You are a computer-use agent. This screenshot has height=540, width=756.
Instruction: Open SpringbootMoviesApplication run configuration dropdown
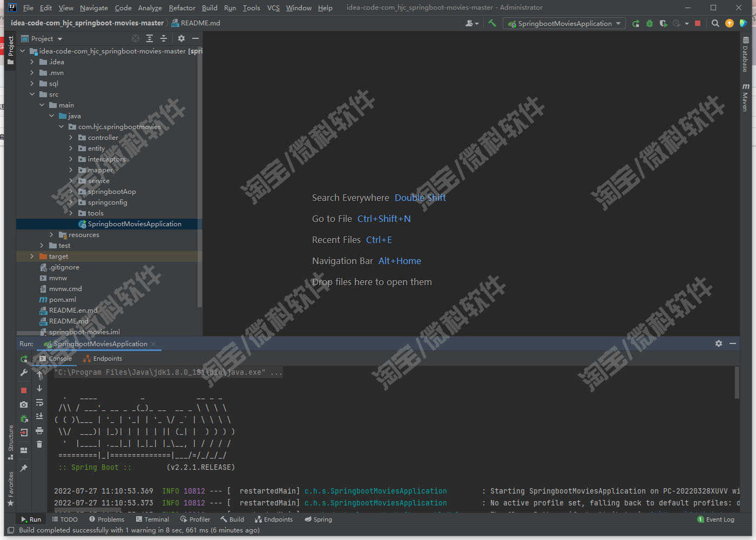pos(564,23)
